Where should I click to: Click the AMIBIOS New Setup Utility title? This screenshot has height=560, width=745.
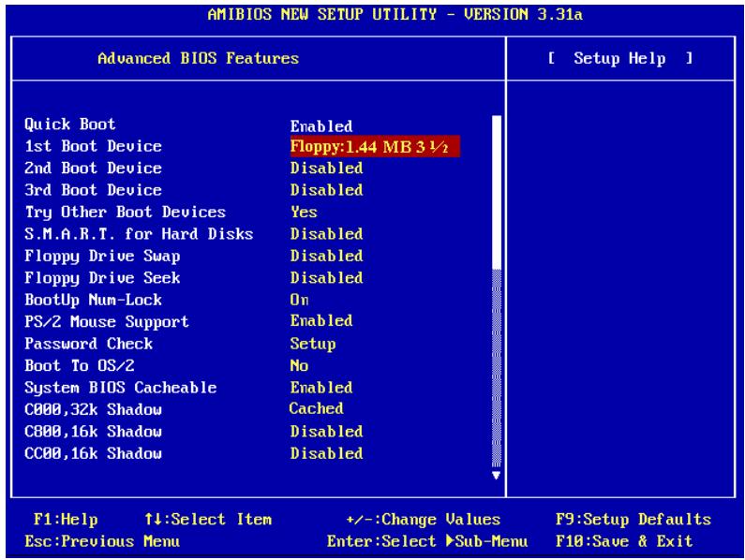click(x=395, y=14)
